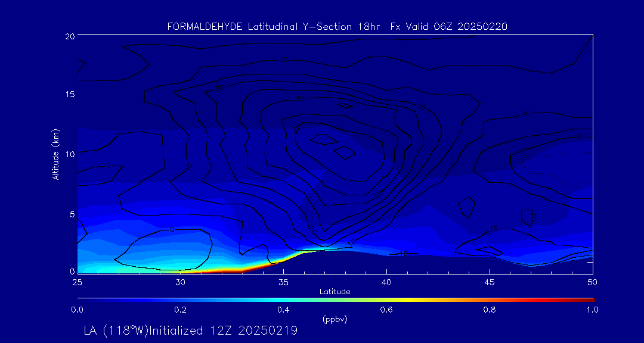Click the Altitude (km) y-axis label
This screenshot has width=644, height=343.
pos(56,154)
